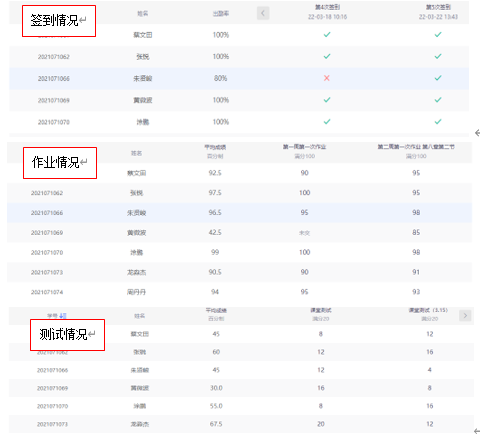Click 22-03-22 checkmark for student 2021071066

[438, 78]
